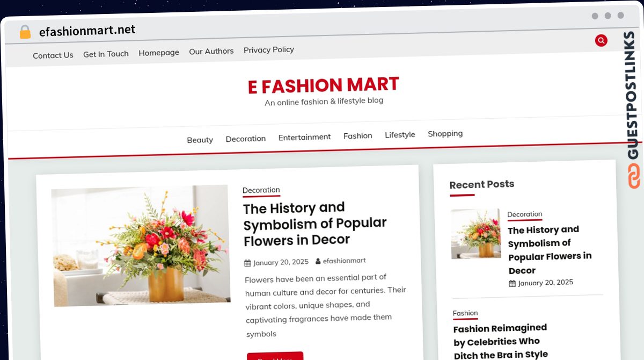Open the Contact Us menu item
The height and width of the screenshot is (360, 644).
click(x=53, y=55)
